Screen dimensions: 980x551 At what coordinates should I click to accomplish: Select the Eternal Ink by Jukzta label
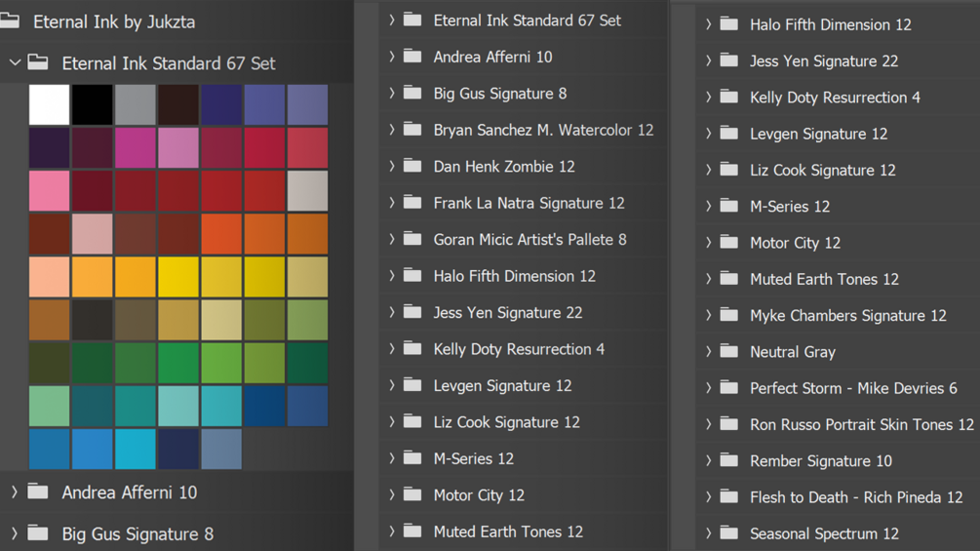[114, 22]
